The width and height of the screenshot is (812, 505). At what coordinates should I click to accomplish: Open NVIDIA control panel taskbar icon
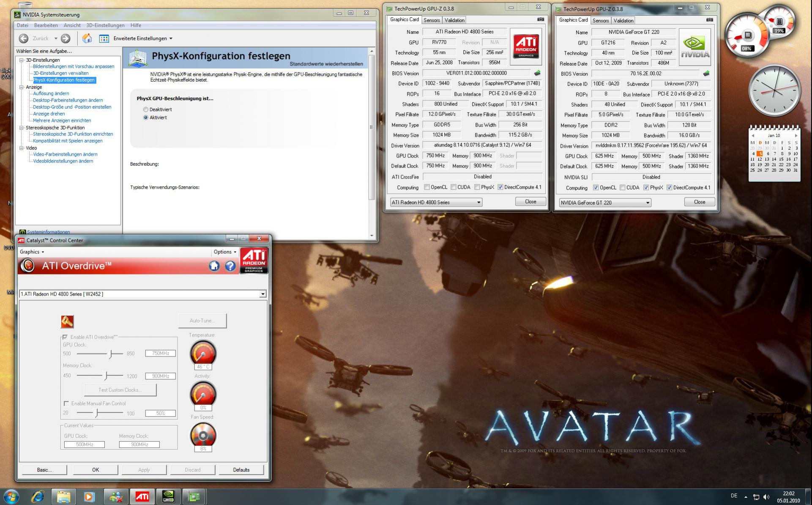(x=168, y=496)
